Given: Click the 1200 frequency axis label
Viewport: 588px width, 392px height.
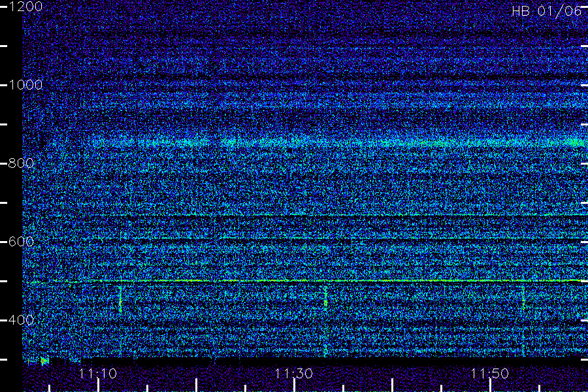Looking at the screenshot, I should click(25, 7).
